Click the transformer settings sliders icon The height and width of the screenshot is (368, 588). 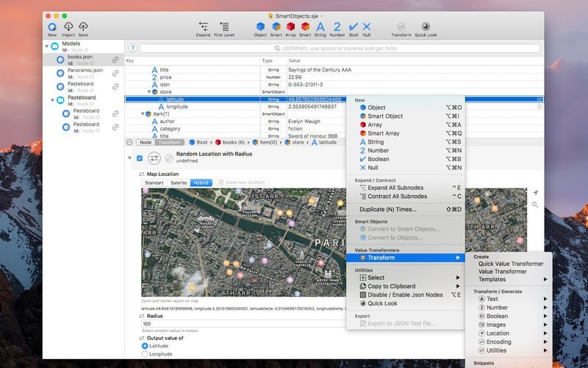coord(154,158)
